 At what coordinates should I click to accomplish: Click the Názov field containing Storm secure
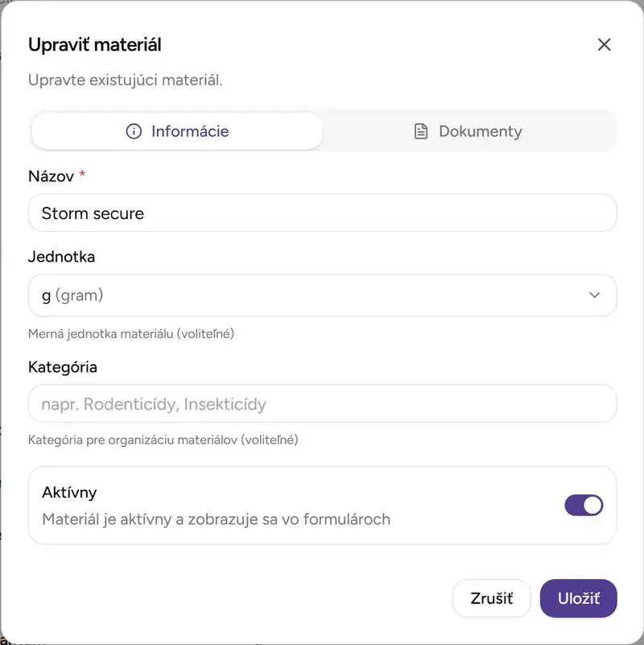point(322,213)
